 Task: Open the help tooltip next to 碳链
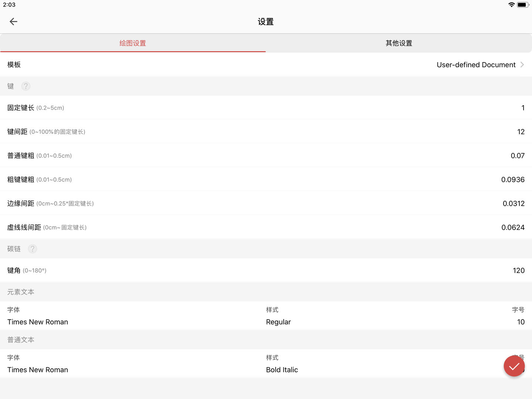[x=32, y=249]
